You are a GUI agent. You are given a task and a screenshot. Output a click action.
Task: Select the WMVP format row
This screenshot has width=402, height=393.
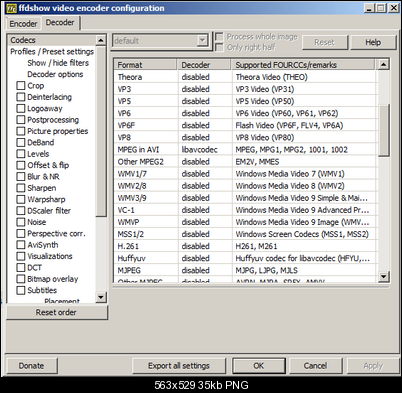[245, 222]
